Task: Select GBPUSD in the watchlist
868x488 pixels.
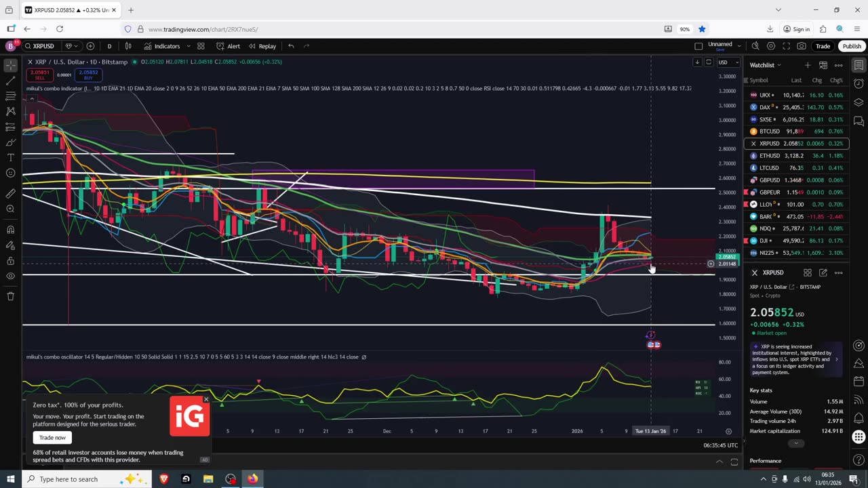Action: (797, 180)
